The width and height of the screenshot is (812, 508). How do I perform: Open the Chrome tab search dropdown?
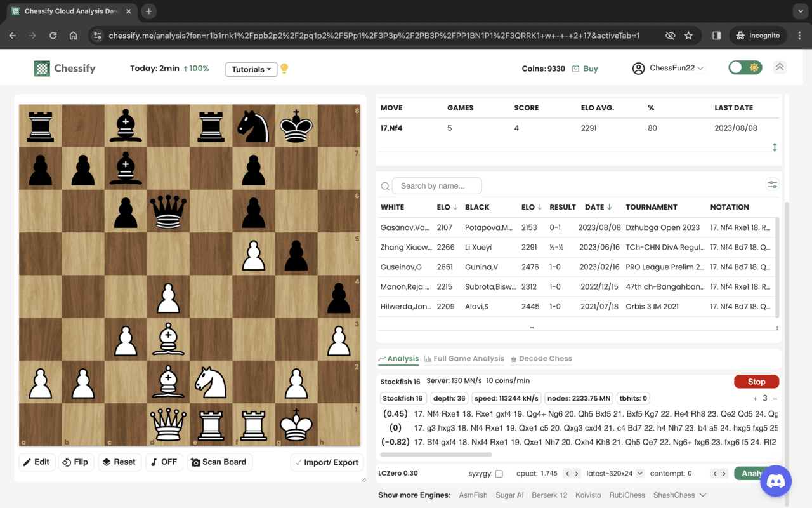coord(799,11)
